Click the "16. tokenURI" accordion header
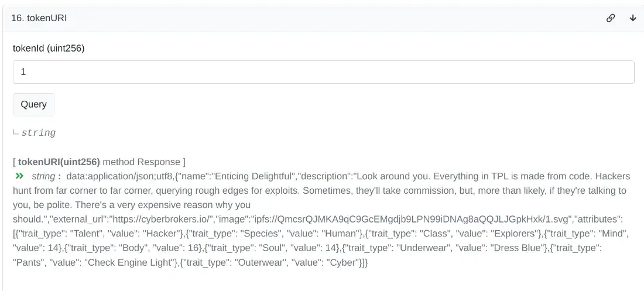Screen dimensions: 644x291 (x=39, y=18)
